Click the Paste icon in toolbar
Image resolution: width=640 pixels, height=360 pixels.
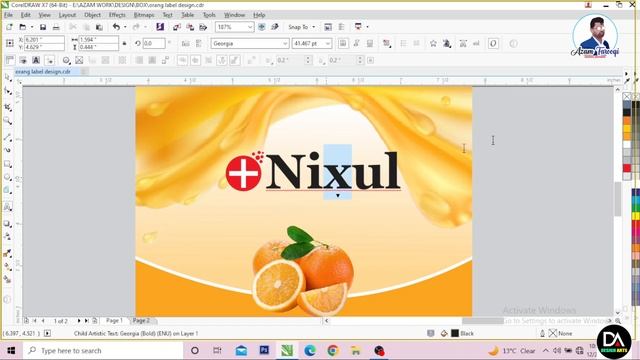(x=99, y=27)
